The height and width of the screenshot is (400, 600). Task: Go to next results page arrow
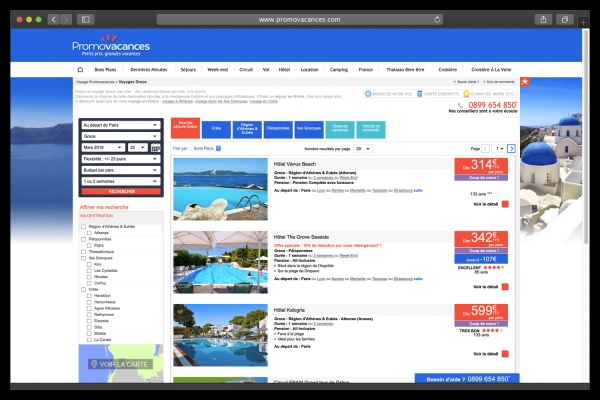(511, 148)
